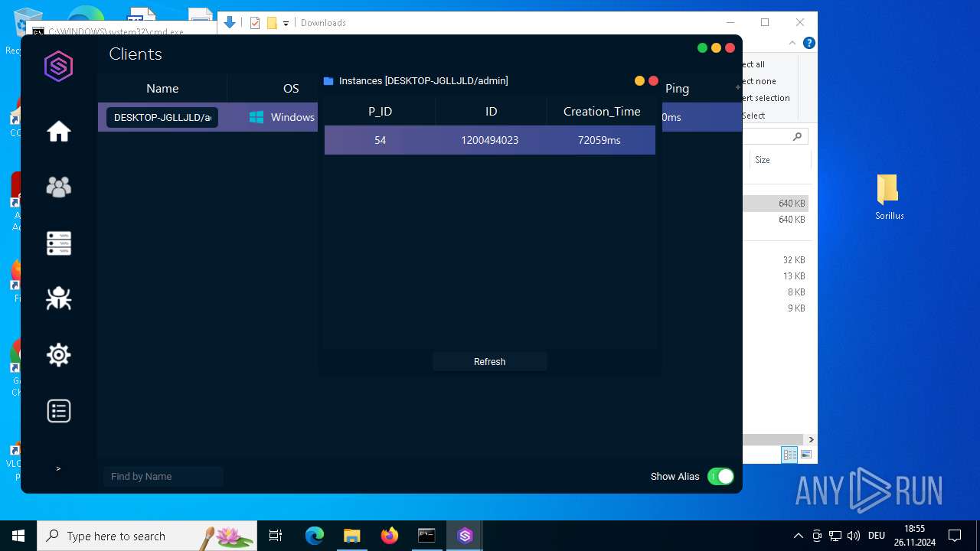Open File Explorer from taskbar
This screenshot has height=551, width=980.
[351, 536]
